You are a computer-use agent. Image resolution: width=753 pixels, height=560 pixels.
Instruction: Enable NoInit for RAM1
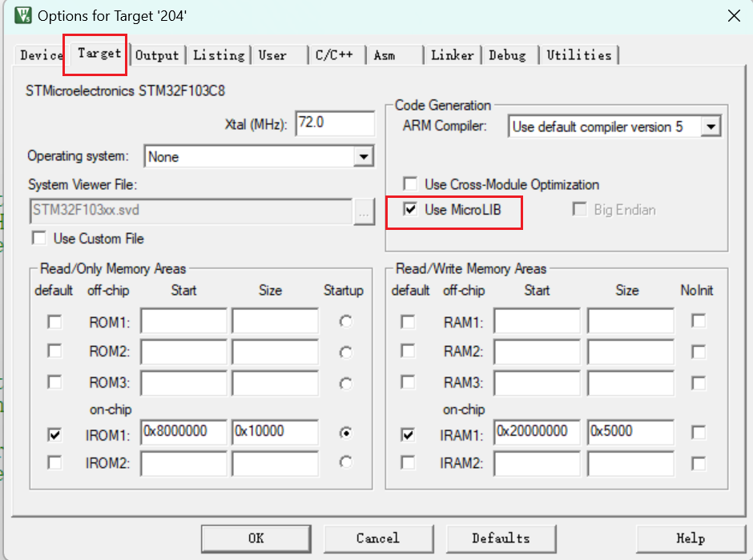pos(699,320)
